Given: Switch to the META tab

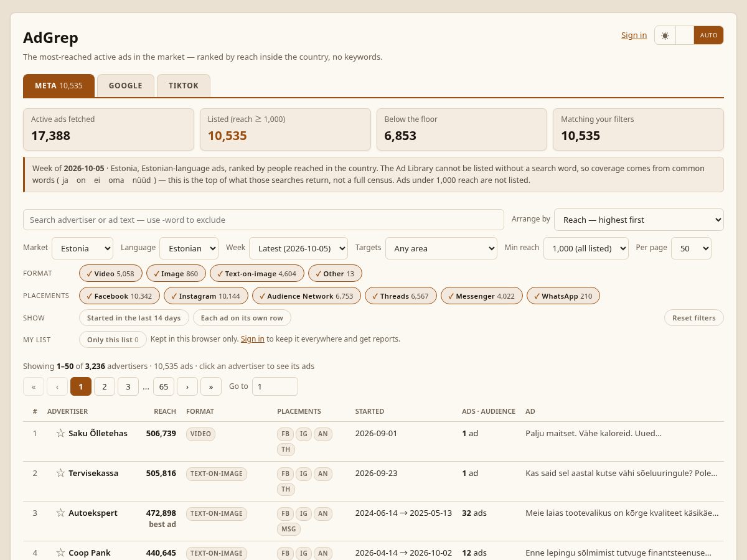Looking at the screenshot, I should [59, 86].
